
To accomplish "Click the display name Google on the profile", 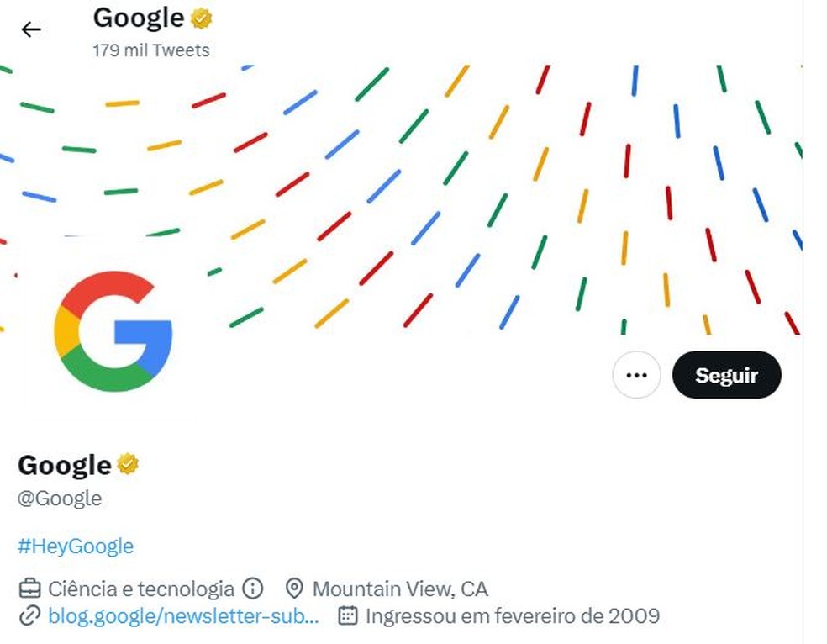I will [63, 463].
